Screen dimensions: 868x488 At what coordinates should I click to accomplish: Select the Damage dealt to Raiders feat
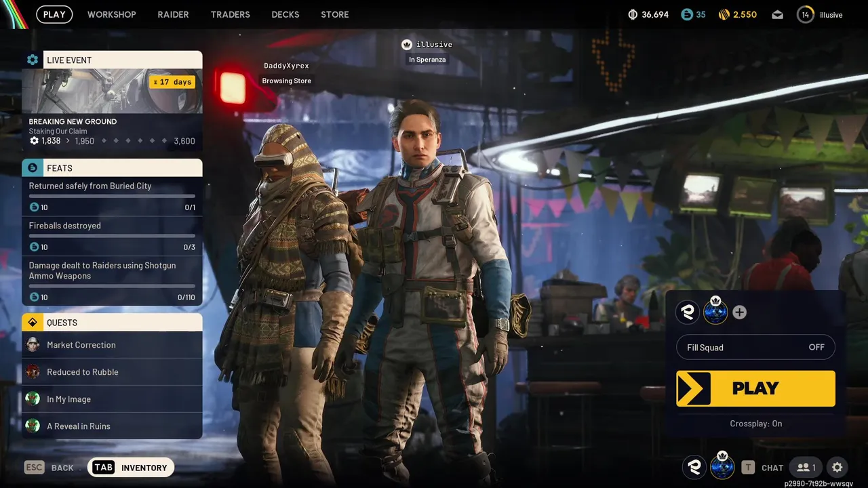112,281
